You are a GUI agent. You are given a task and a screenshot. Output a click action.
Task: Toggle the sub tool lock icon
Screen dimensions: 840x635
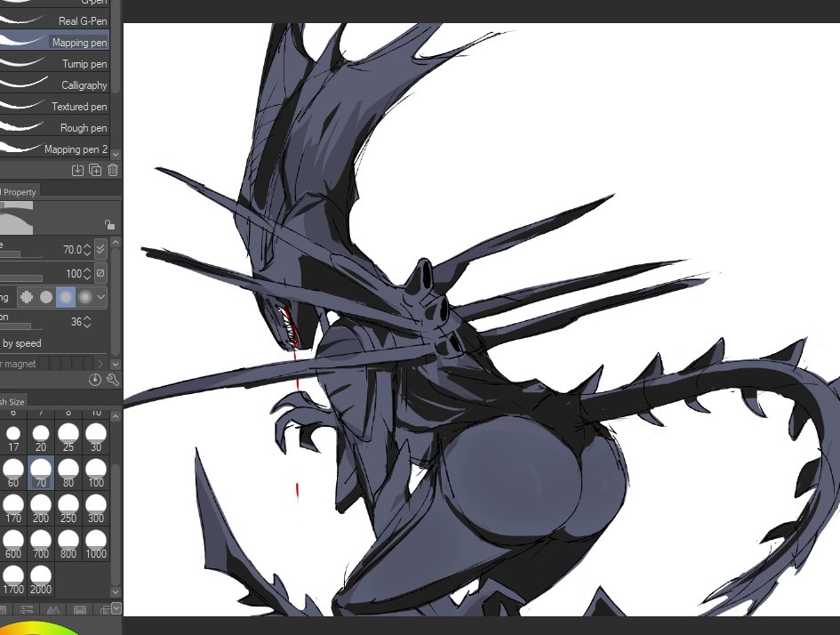110,224
